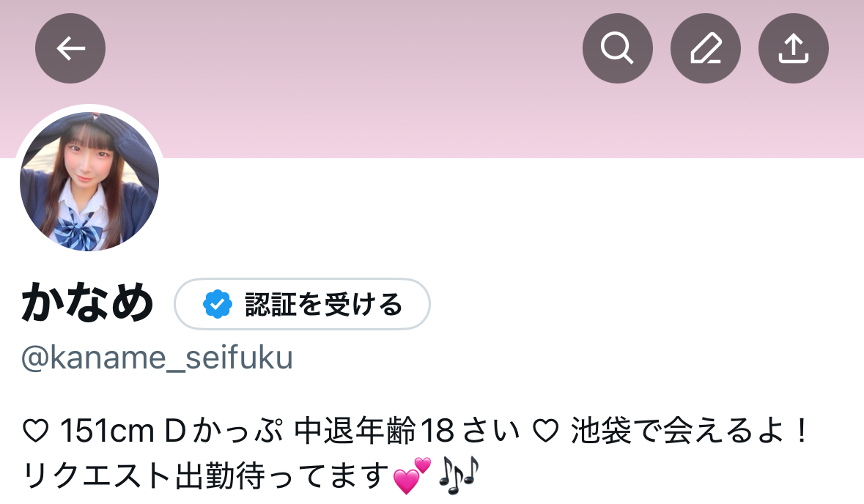This screenshot has height=504, width=864.
Task: Open search with the magnifying glass icon
Action: (617, 48)
